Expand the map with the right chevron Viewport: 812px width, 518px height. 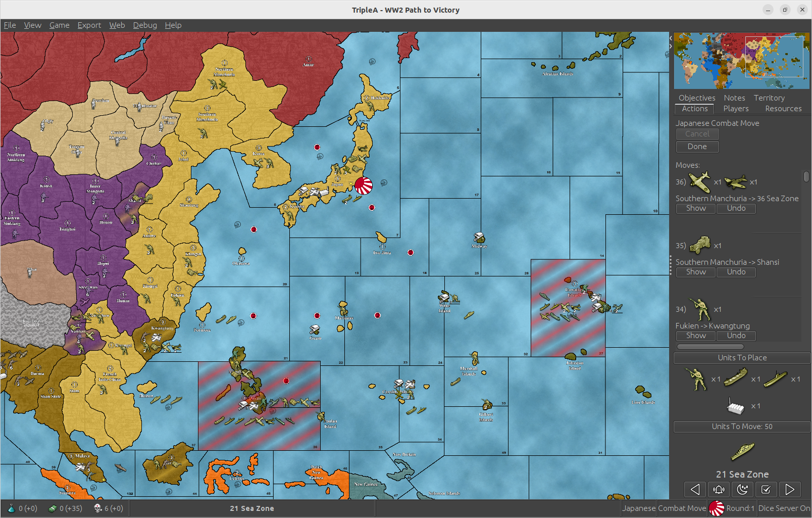tap(671, 46)
